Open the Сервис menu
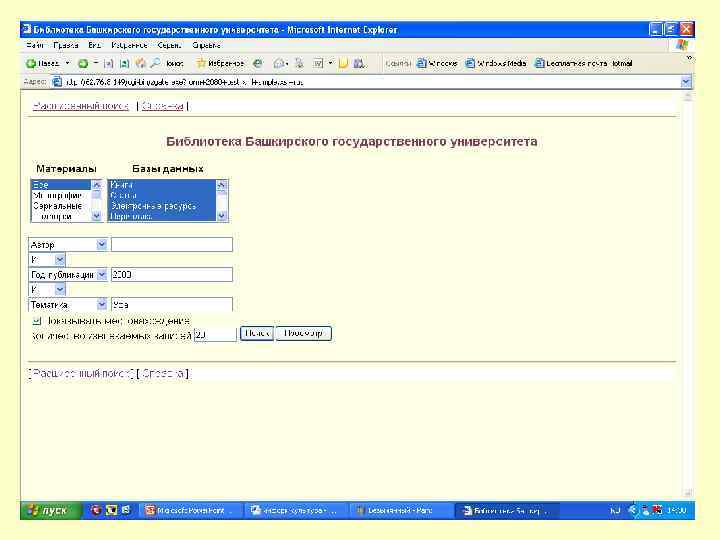The image size is (720, 540). click(169, 45)
